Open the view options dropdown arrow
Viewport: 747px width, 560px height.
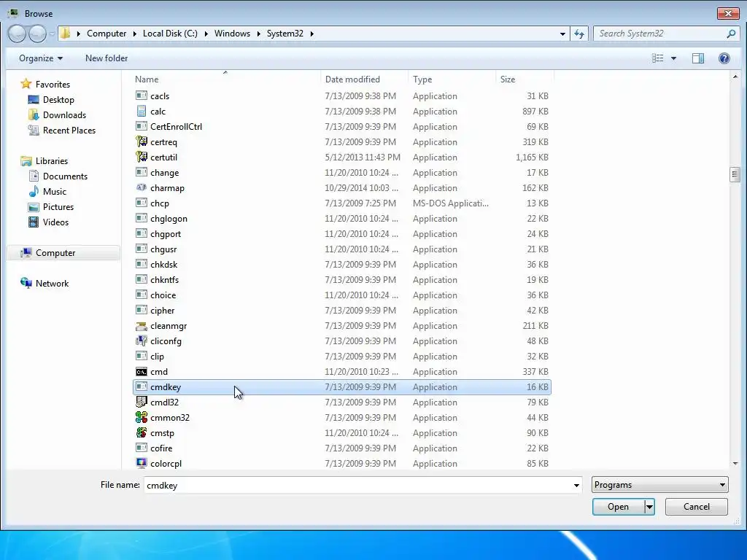coord(673,58)
